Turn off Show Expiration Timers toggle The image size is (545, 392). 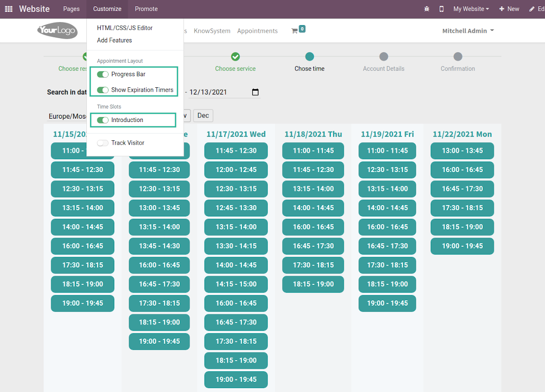[103, 90]
